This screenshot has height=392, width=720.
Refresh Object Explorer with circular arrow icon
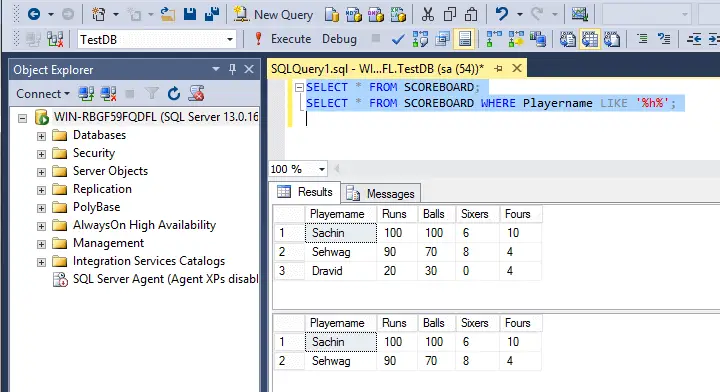[174, 94]
